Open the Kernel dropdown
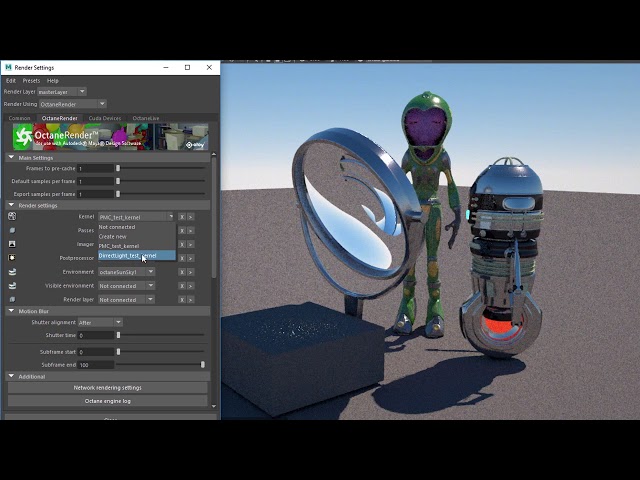This screenshot has width=640, height=480. click(137, 217)
